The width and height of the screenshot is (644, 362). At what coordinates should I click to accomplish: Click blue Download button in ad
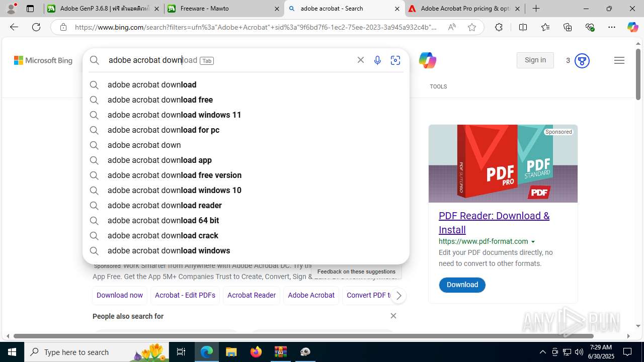(462, 285)
